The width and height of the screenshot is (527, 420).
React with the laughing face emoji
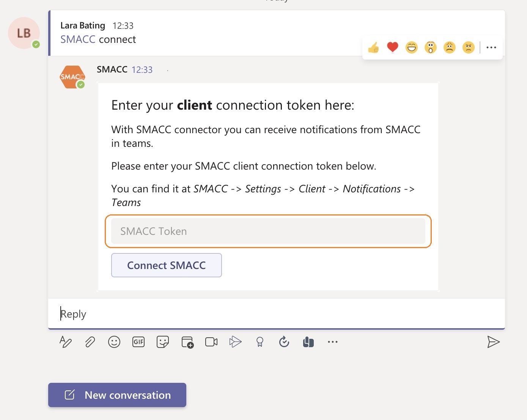tap(412, 47)
